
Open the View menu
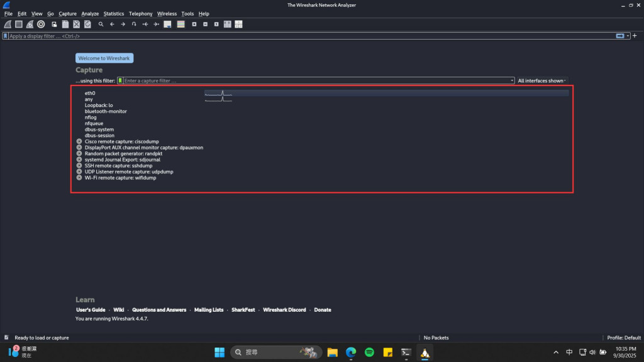36,14
